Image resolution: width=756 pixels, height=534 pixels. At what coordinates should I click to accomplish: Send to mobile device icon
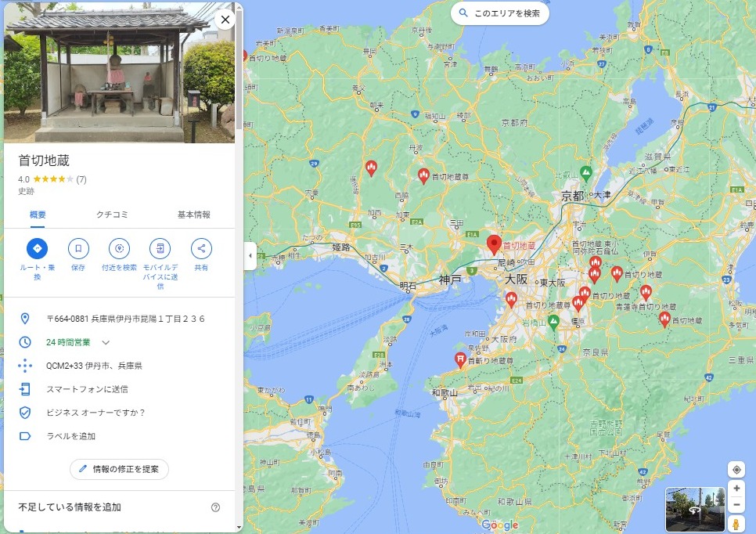pyautogui.click(x=160, y=248)
